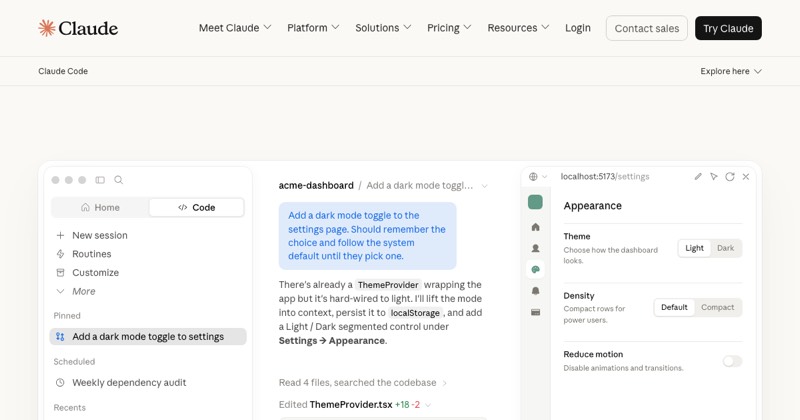Enable the Reduce motion switch
The width and height of the screenshot is (800, 420).
coord(732,361)
